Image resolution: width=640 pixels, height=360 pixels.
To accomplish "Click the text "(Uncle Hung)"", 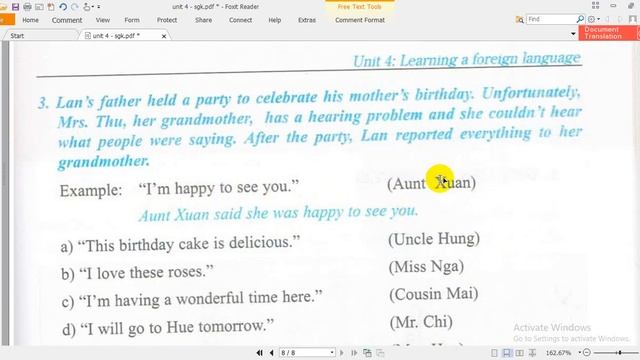I will (x=434, y=239).
